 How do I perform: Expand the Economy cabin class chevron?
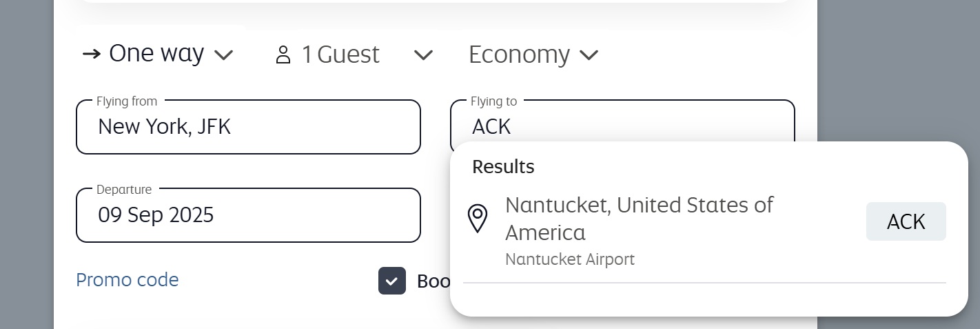(x=589, y=55)
